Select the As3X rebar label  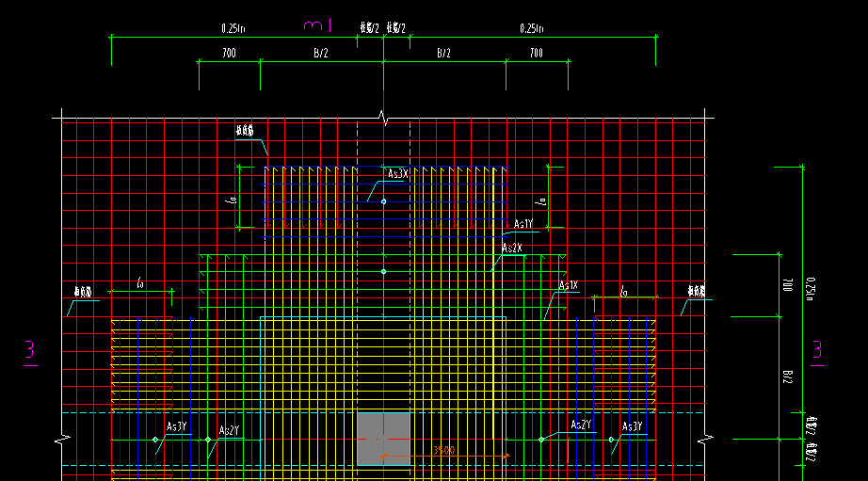pyautogui.click(x=397, y=174)
